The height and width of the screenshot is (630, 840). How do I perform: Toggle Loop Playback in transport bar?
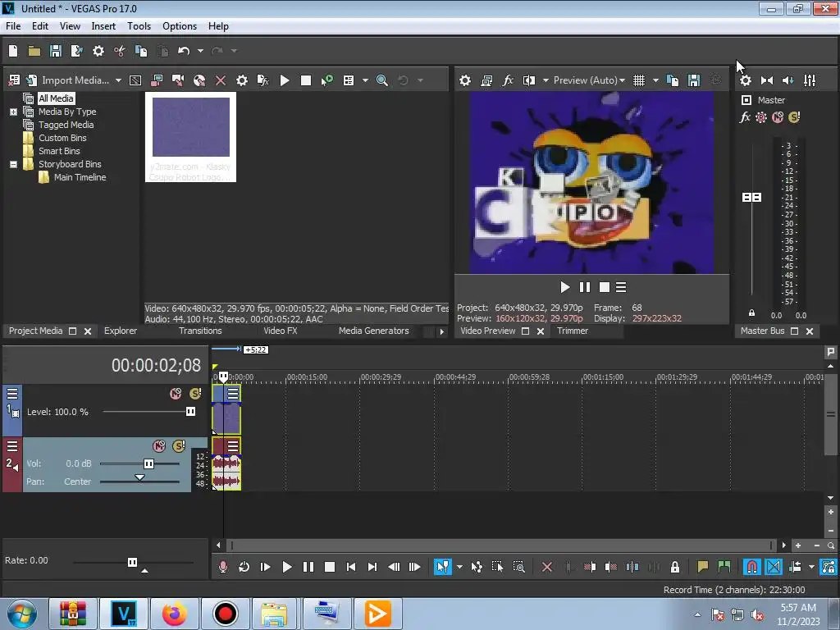pos(244,567)
